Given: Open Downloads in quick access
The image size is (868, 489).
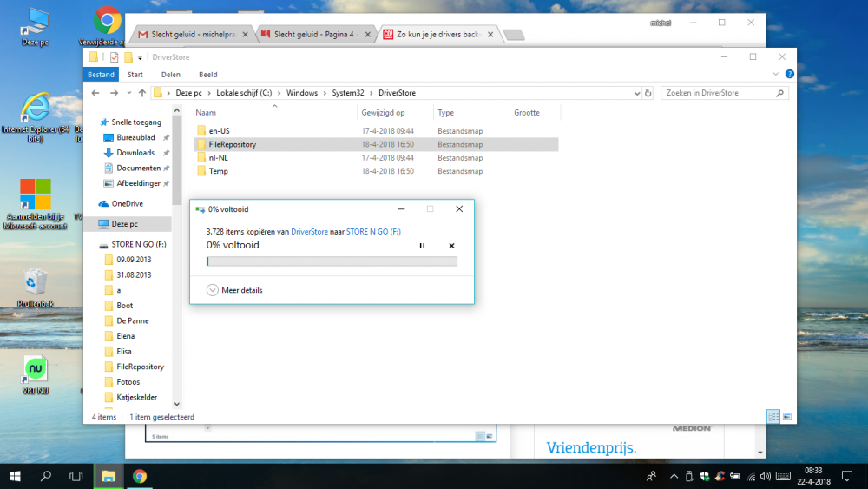Looking at the screenshot, I should tap(135, 153).
